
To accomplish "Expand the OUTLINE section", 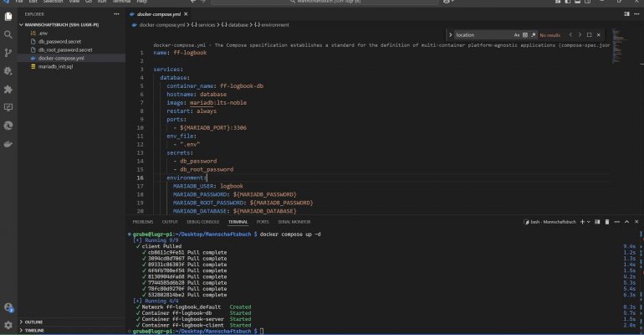I will click(33, 322).
